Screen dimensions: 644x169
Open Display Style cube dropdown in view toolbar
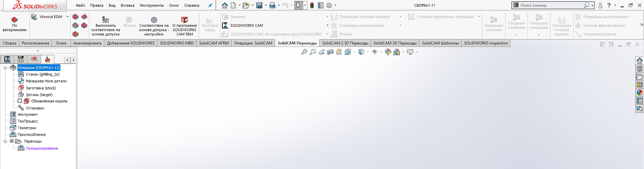[x=368, y=52]
